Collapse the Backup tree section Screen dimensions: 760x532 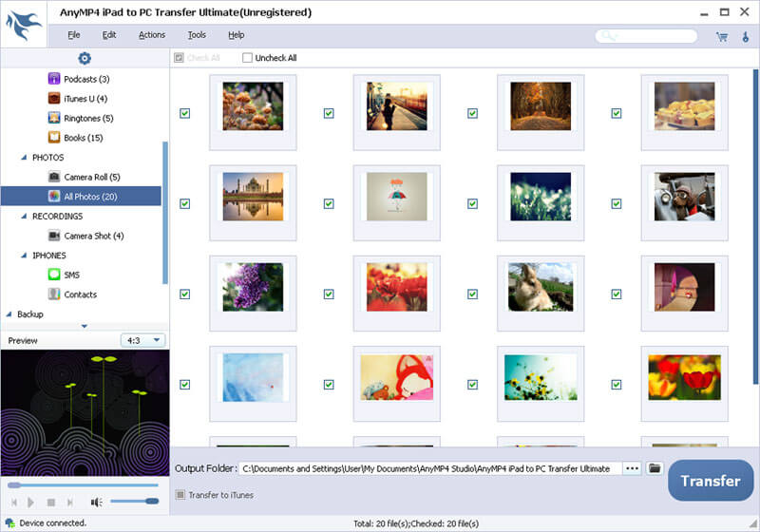(x=9, y=313)
